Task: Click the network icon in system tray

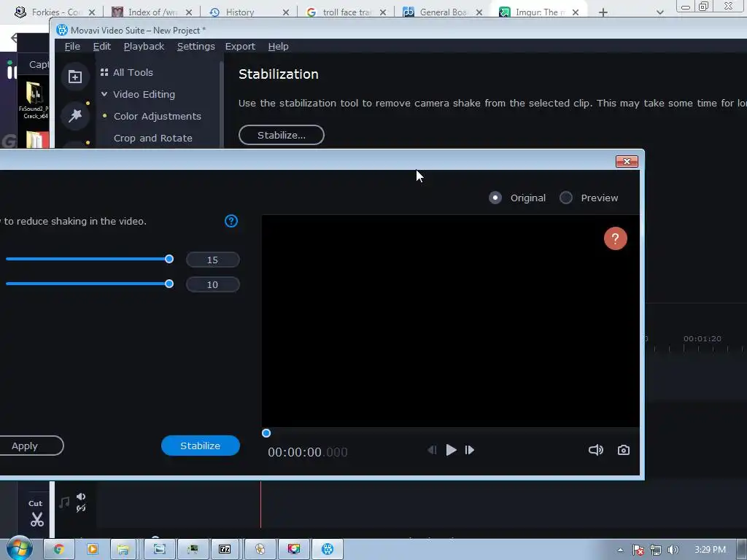Action: (656, 550)
